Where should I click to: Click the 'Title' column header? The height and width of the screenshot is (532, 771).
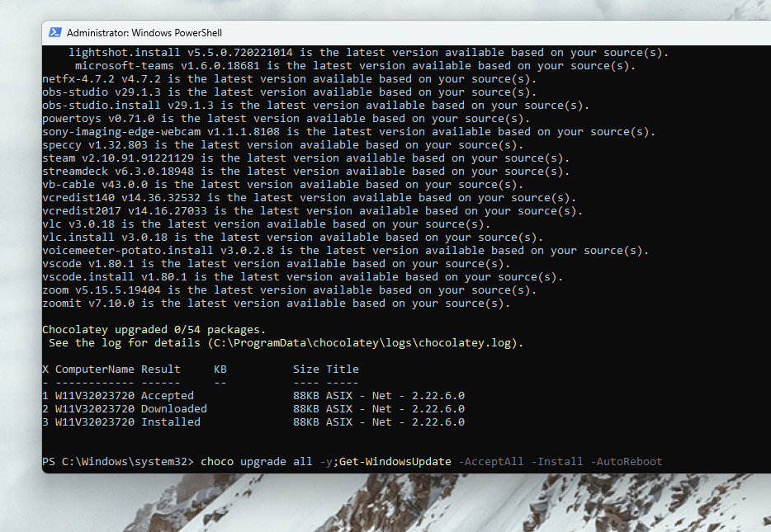(x=343, y=370)
